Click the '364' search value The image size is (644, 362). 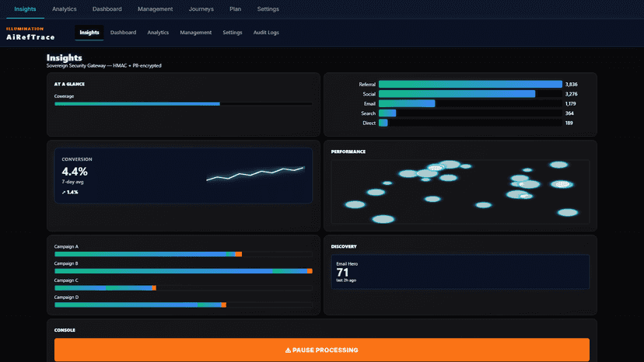[x=569, y=113]
